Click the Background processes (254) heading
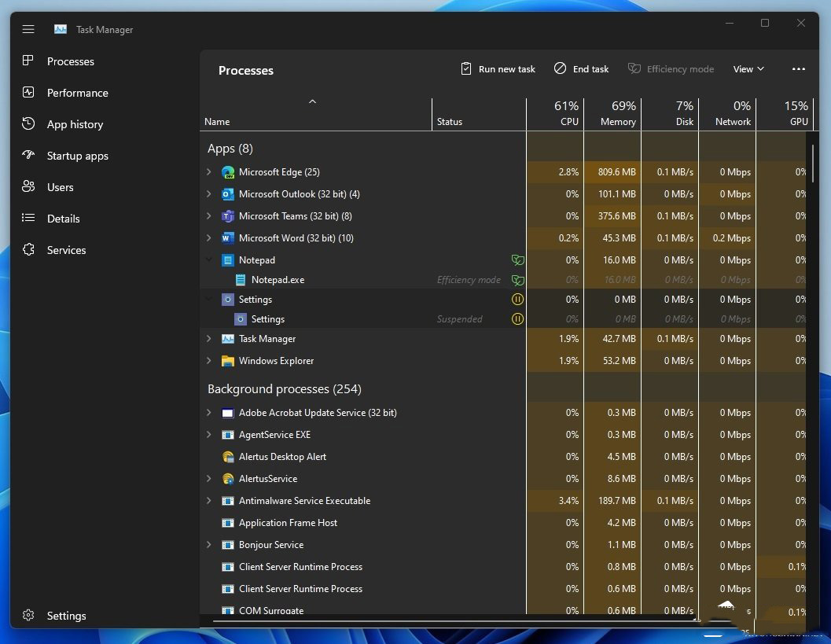 pos(285,389)
